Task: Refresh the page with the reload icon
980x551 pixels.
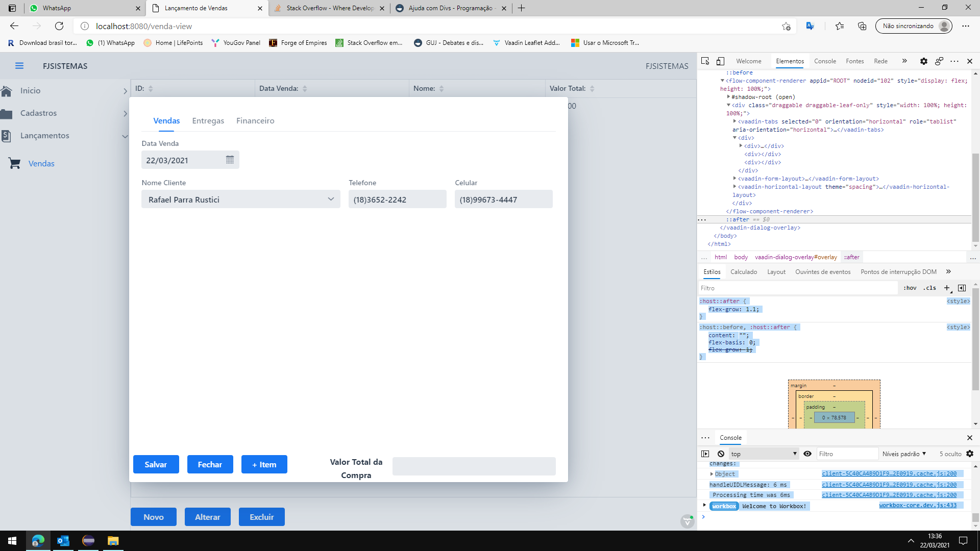Action: tap(59, 26)
